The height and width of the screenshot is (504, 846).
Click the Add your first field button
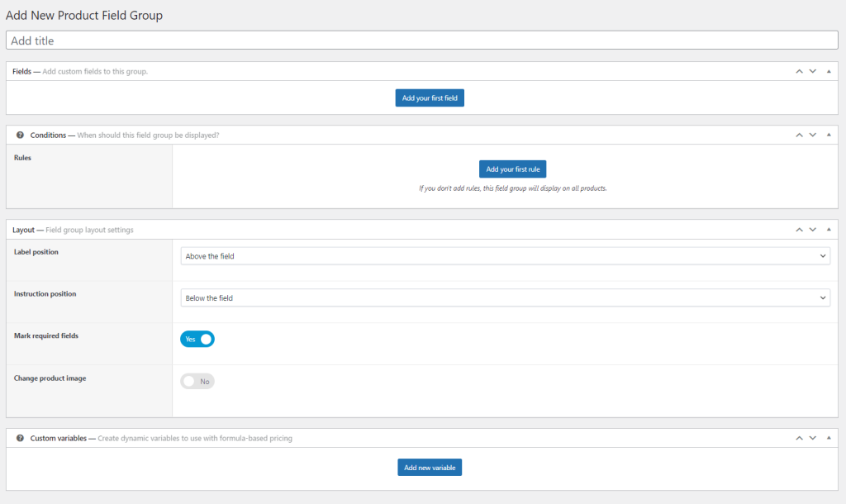pos(430,97)
